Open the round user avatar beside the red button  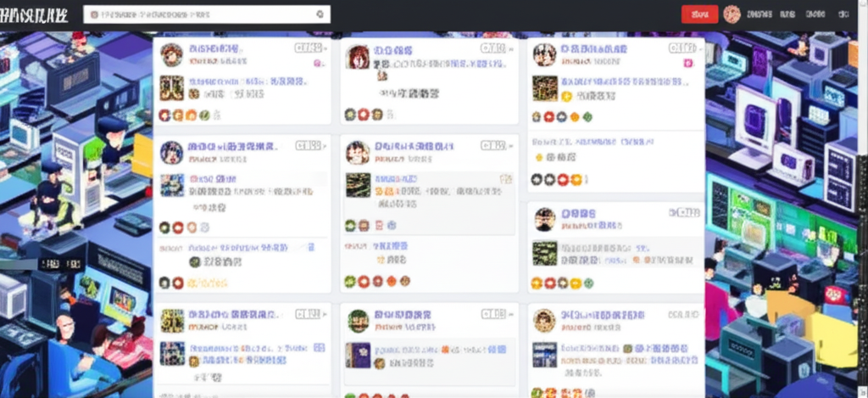[732, 14]
